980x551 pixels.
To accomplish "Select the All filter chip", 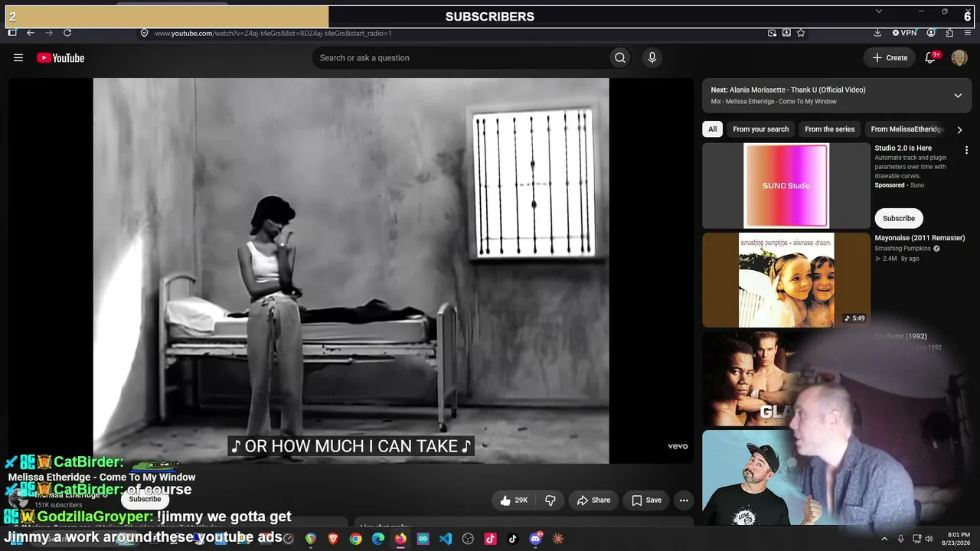I will (x=713, y=129).
